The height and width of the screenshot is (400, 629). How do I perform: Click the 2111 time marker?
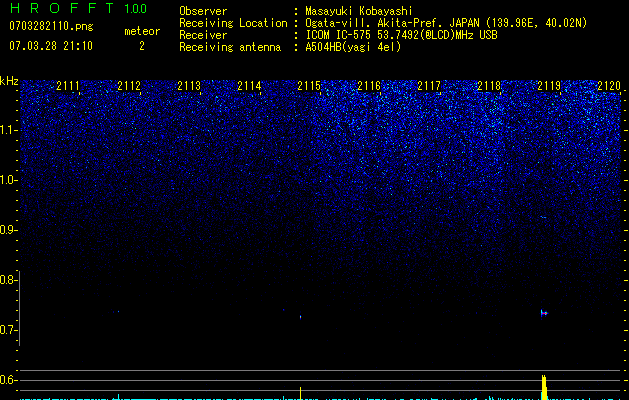[68, 86]
